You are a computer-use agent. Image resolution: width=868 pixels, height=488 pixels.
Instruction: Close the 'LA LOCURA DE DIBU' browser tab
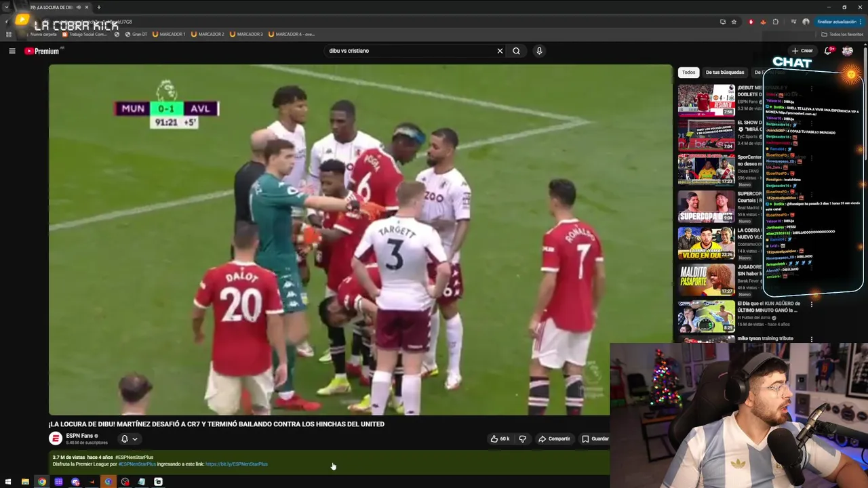[87, 7]
